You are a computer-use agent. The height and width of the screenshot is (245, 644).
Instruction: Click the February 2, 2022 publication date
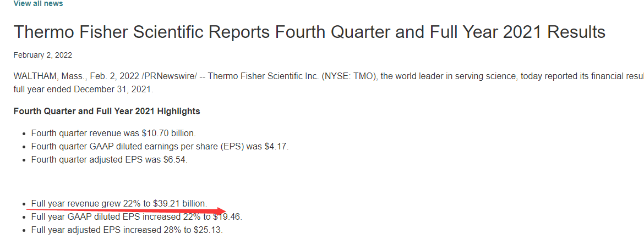pyautogui.click(x=42, y=55)
